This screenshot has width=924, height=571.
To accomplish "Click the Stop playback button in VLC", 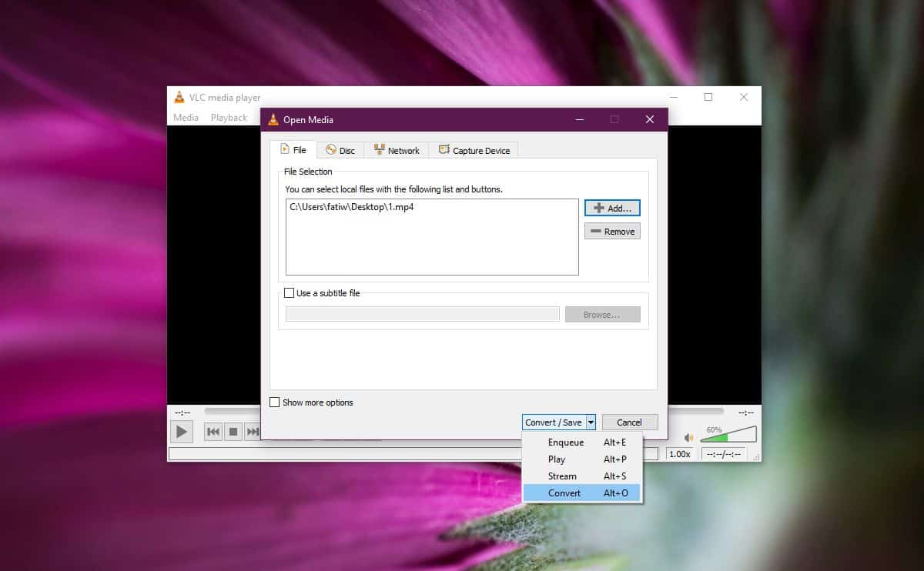I will pyautogui.click(x=233, y=432).
